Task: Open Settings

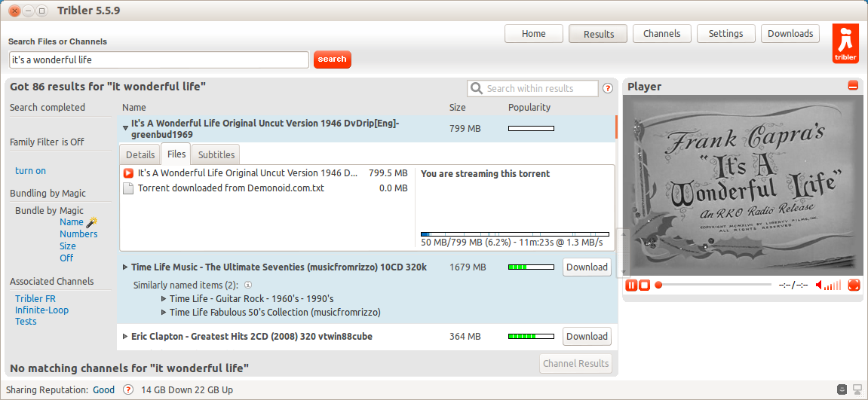Action: pyautogui.click(x=725, y=34)
